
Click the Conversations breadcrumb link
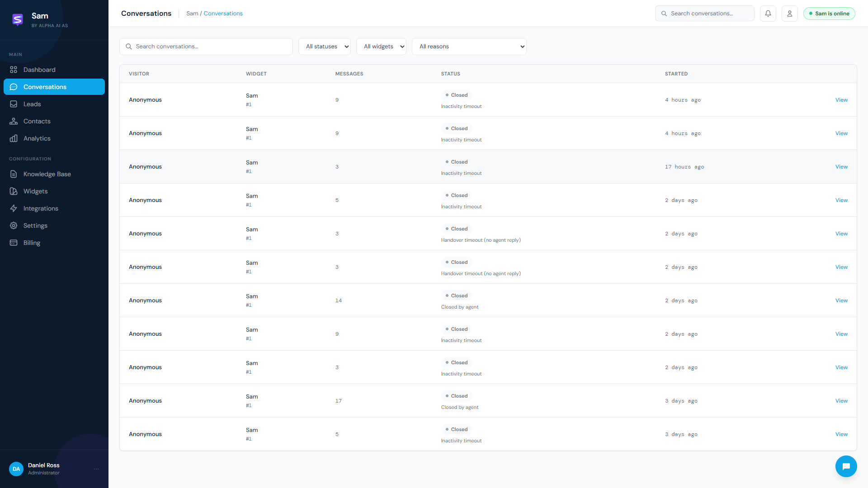223,14
